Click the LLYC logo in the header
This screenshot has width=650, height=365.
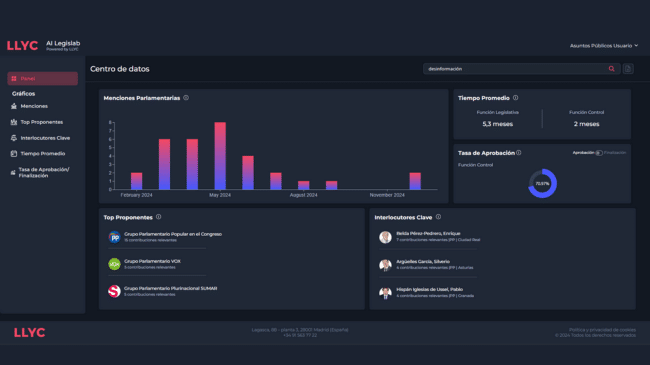click(x=22, y=46)
